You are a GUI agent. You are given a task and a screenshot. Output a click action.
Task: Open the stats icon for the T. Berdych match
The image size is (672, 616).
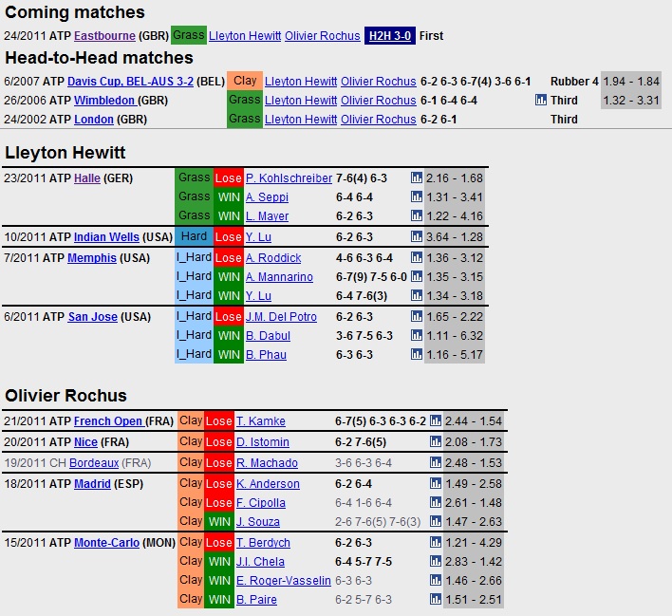436,542
